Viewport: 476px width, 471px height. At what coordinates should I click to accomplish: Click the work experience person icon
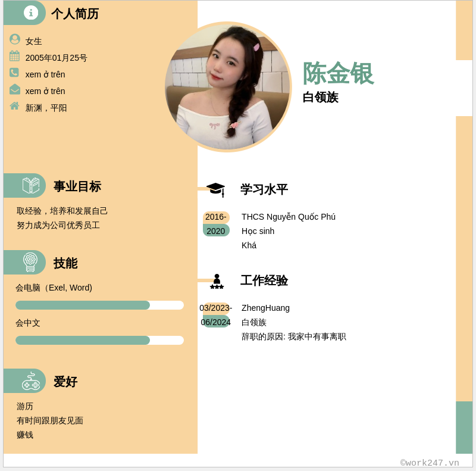pyautogui.click(x=217, y=281)
